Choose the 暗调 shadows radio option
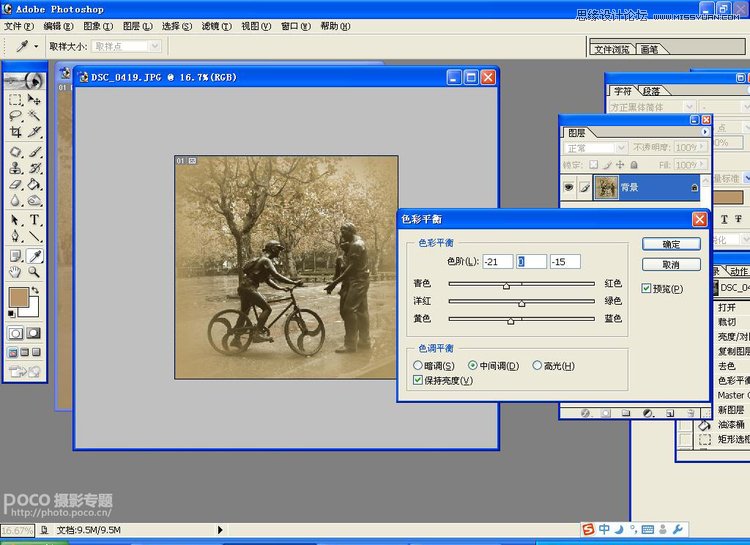The width and height of the screenshot is (750, 545). tap(419, 366)
